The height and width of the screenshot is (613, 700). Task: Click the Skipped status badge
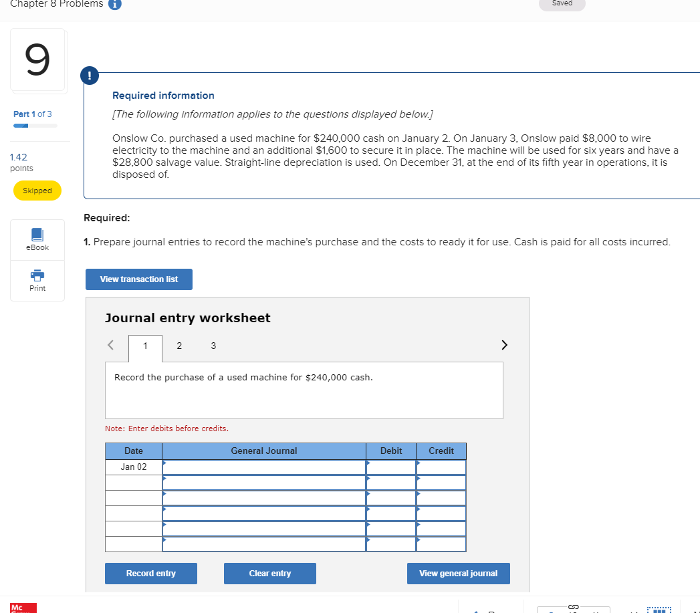point(37,191)
